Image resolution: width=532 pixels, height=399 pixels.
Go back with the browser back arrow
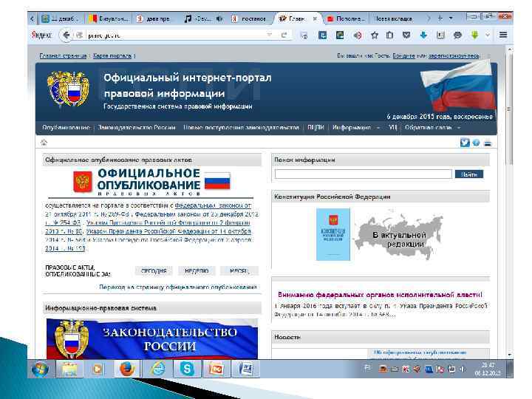(66, 35)
